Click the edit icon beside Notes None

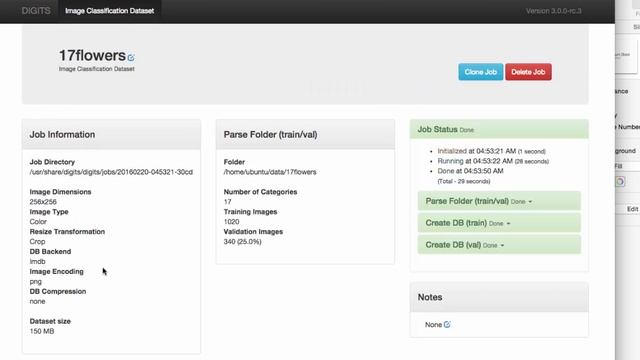coord(447,324)
